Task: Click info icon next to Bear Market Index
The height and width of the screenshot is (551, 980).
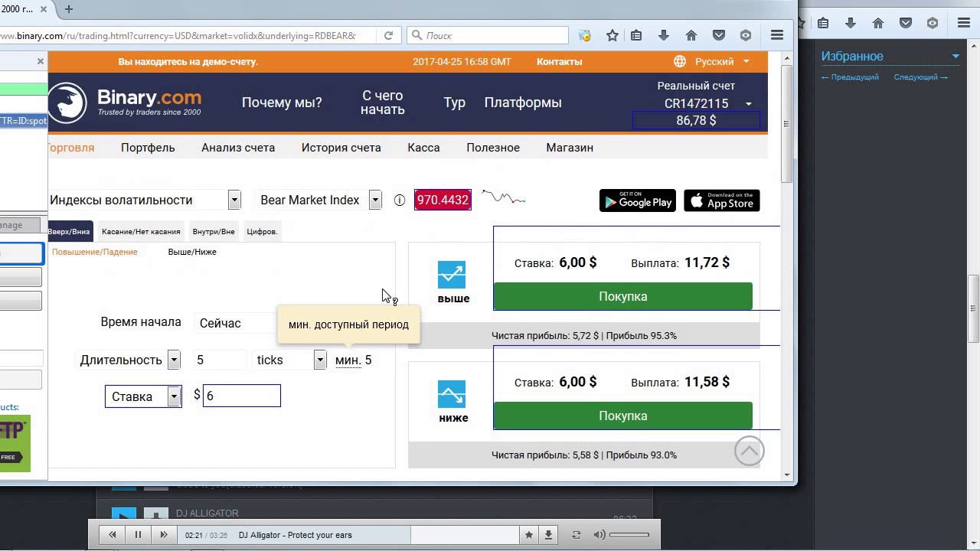Action: tap(400, 201)
